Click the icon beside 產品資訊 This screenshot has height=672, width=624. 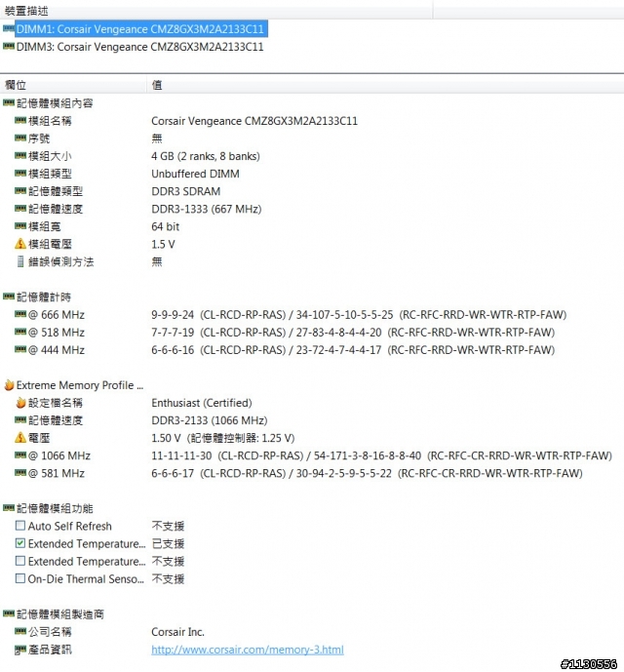click(20, 650)
